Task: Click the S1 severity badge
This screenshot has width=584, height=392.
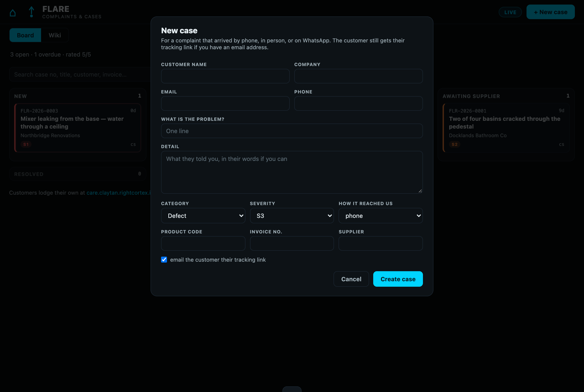Action: 26,144
